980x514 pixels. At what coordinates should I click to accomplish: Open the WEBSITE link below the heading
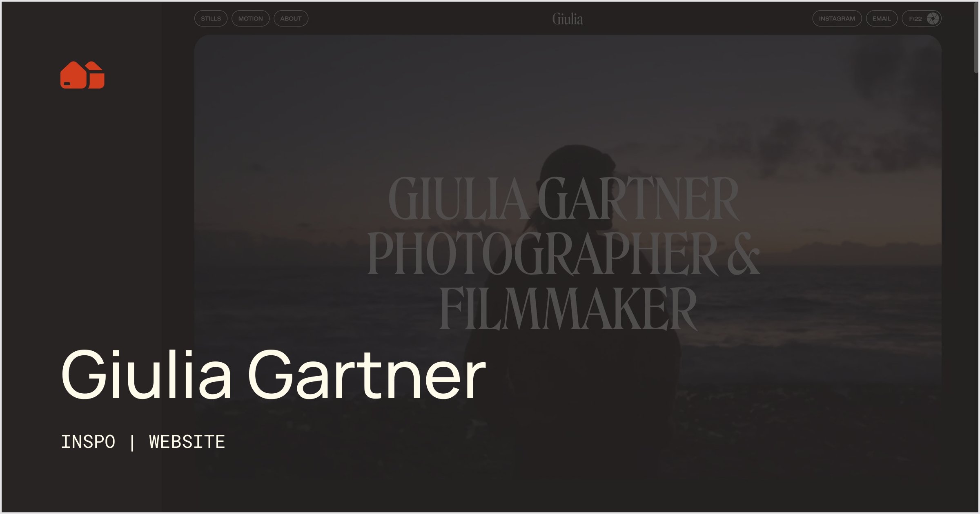(x=187, y=441)
